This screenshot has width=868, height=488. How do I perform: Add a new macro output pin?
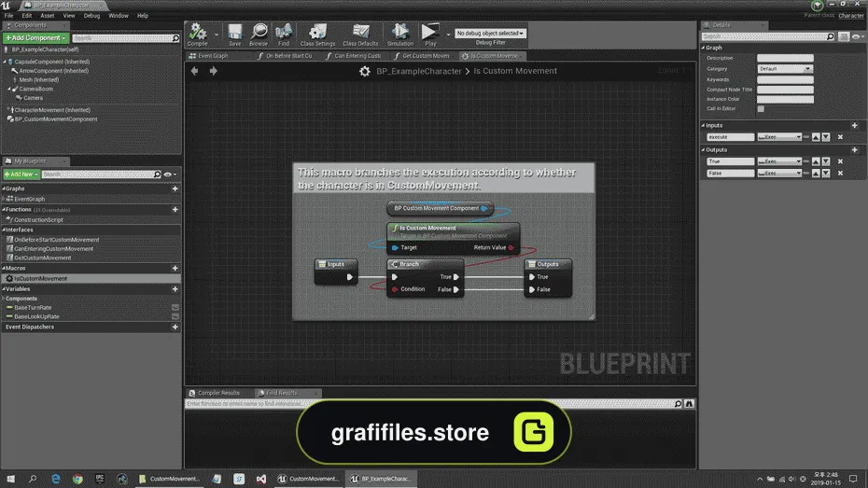pyautogui.click(x=855, y=150)
